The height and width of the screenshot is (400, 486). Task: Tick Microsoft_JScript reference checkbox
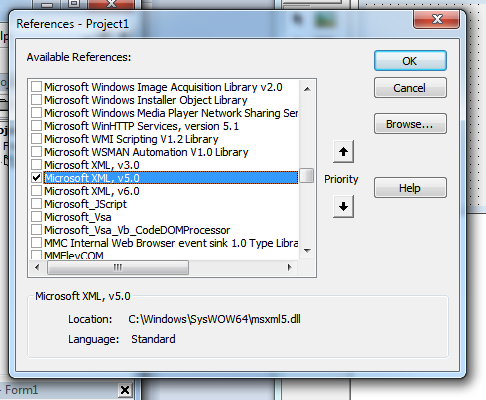coord(36,204)
